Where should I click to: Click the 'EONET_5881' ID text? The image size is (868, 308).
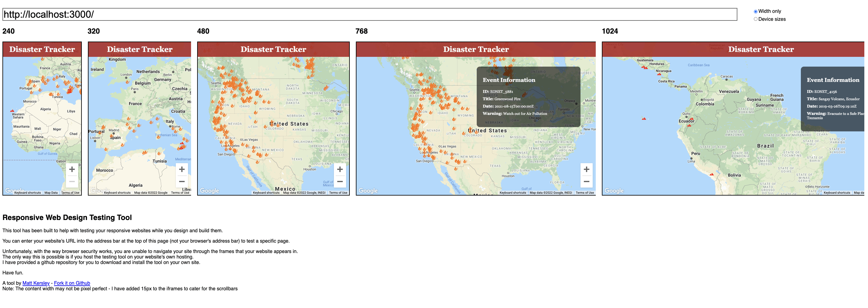pos(501,92)
